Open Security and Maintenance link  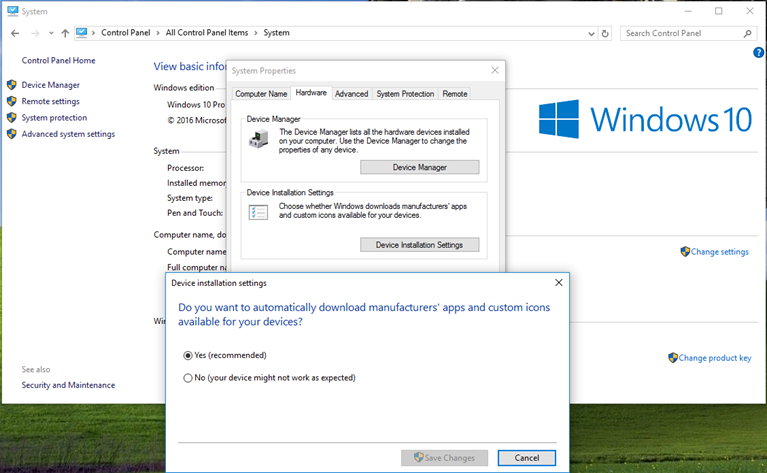(x=68, y=385)
